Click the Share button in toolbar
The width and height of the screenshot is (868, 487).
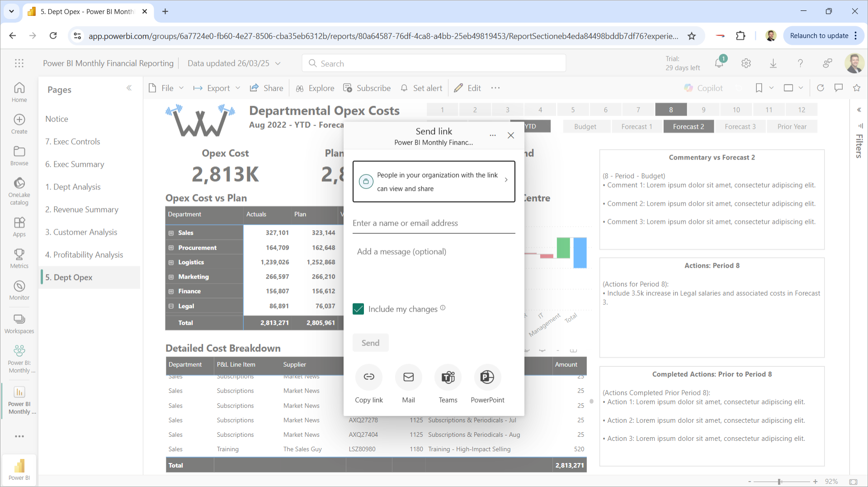267,88
